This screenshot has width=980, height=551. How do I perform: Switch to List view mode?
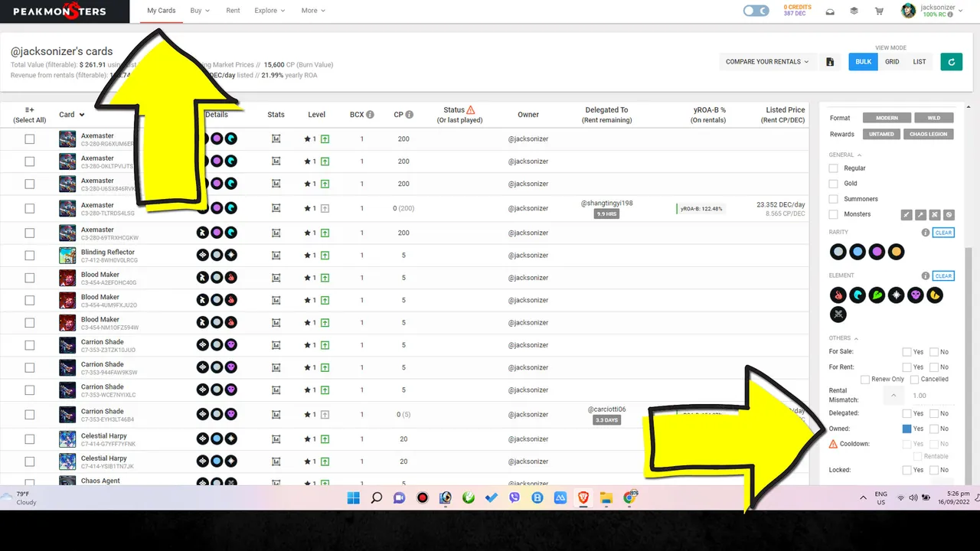pos(920,62)
